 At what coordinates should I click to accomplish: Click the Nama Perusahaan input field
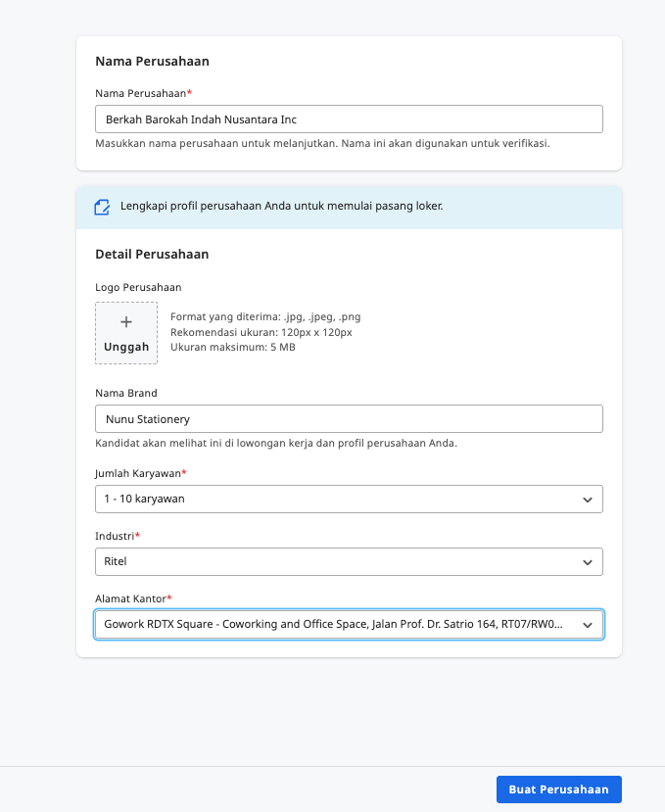349,119
